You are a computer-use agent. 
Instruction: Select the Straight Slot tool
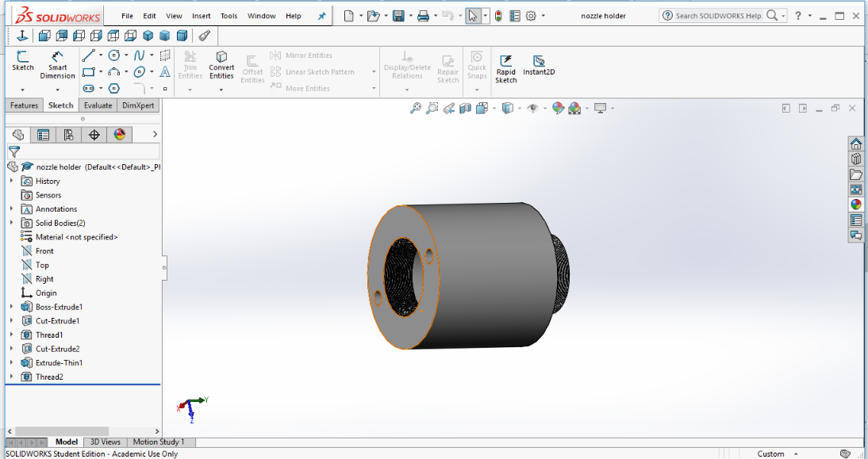[89, 89]
